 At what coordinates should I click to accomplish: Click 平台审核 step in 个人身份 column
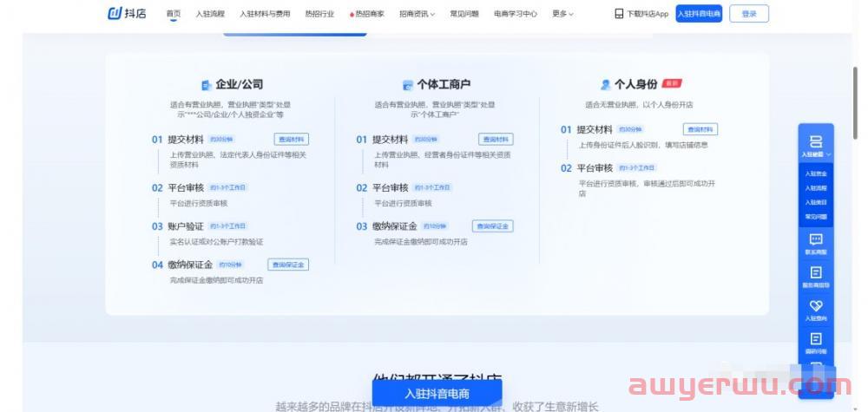[x=595, y=168]
